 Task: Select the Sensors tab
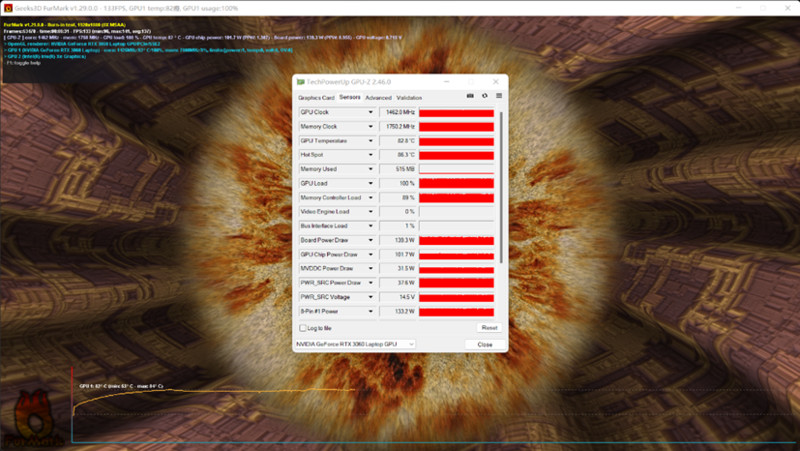pyautogui.click(x=350, y=97)
